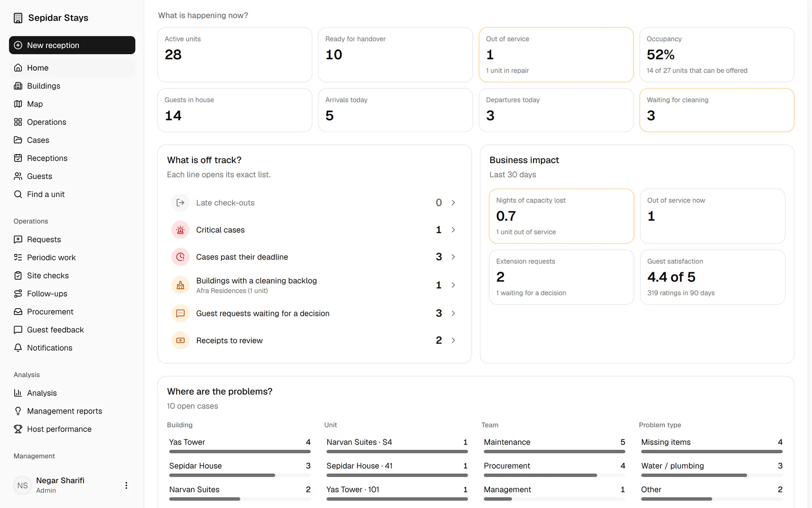Expand the Receipts to review chevron

coord(453,341)
